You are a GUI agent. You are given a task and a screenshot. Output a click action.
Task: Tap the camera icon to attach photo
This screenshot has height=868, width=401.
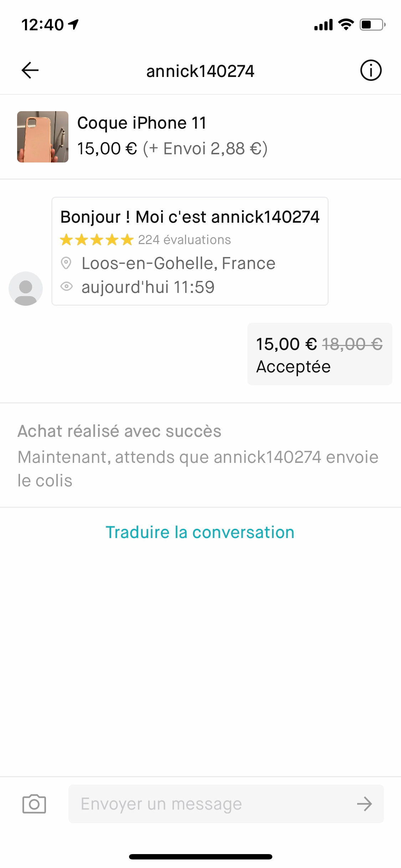34,804
